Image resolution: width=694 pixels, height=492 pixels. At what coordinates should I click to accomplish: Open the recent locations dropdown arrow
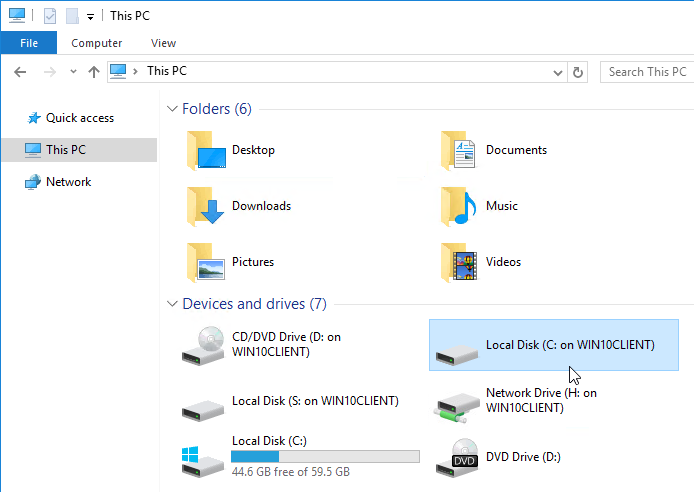click(73, 72)
